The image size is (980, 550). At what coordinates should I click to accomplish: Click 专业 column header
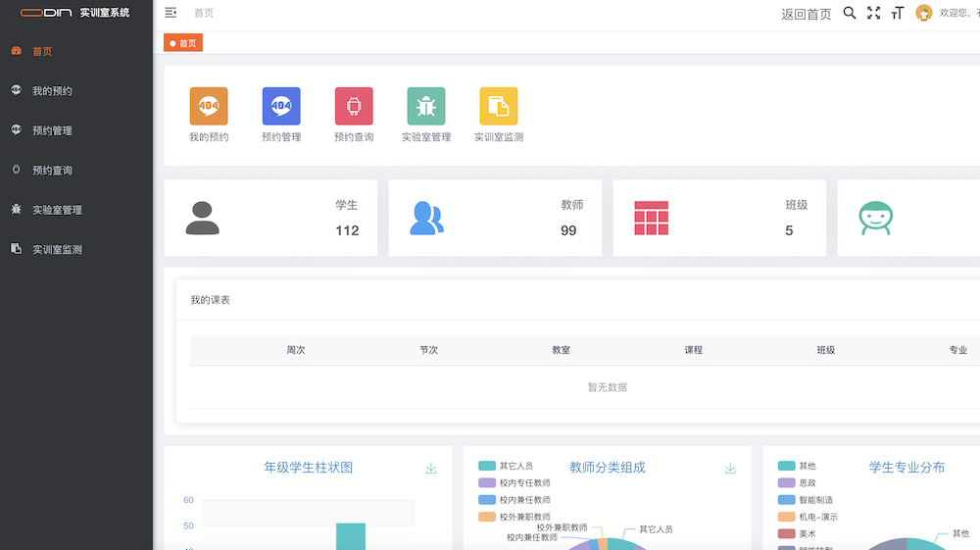coord(958,350)
